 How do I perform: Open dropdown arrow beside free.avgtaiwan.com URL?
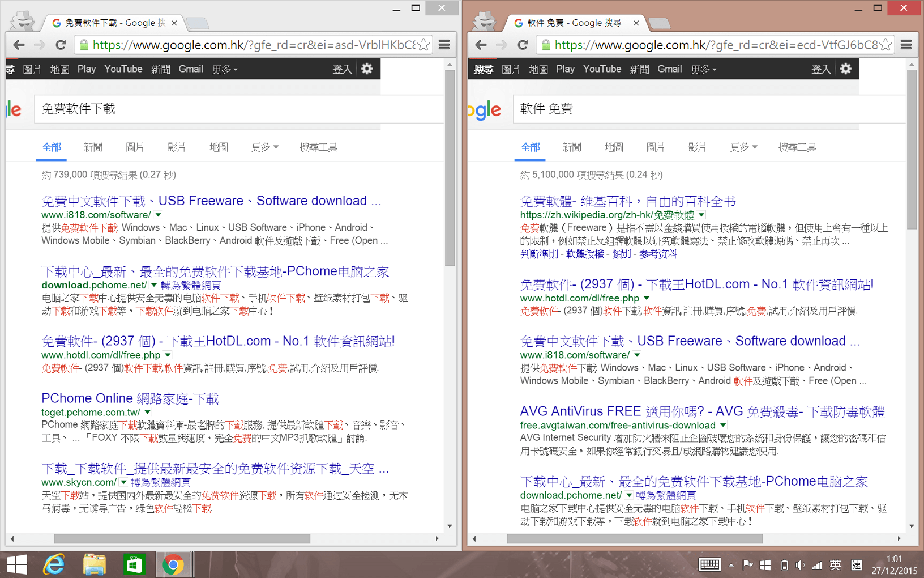pos(723,425)
